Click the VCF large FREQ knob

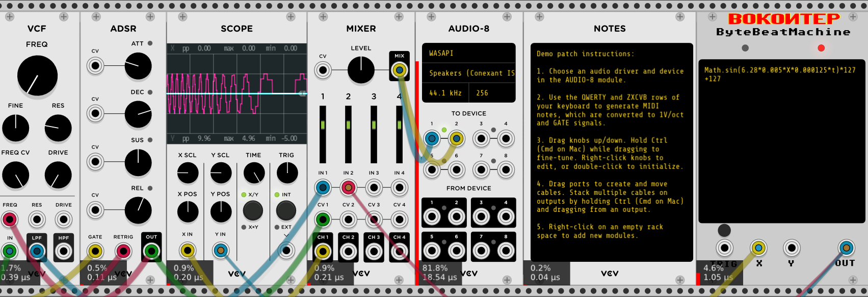[x=37, y=76]
